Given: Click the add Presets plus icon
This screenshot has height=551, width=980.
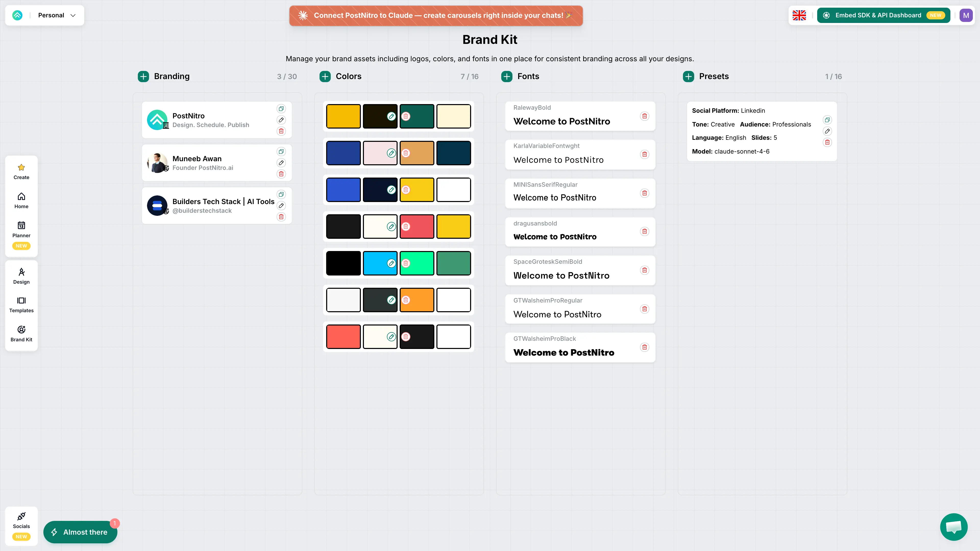Looking at the screenshot, I should tap(689, 77).
